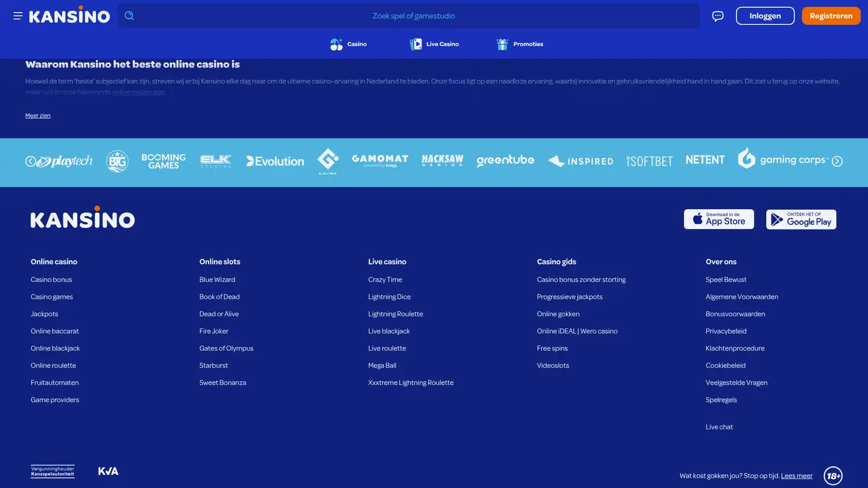868x488 pixels.
Task: Click the ELK Studios logo
Action: (x=216, y=161)
